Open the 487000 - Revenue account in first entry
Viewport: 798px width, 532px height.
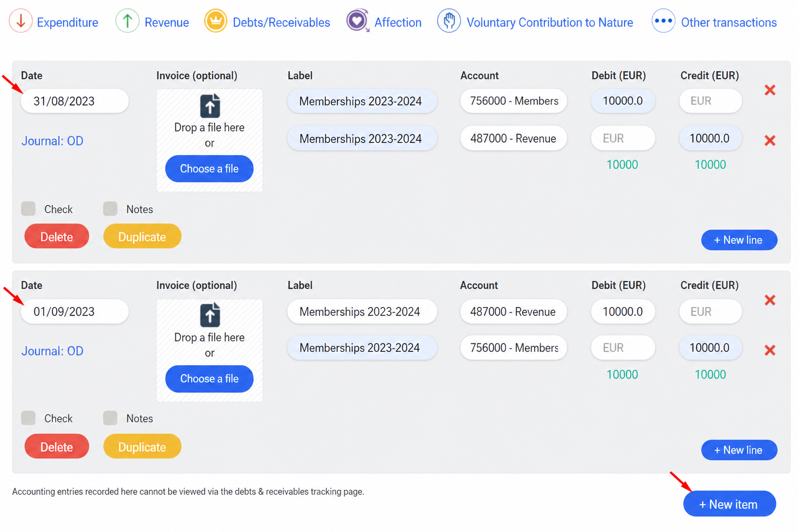(x=514, y=139)
